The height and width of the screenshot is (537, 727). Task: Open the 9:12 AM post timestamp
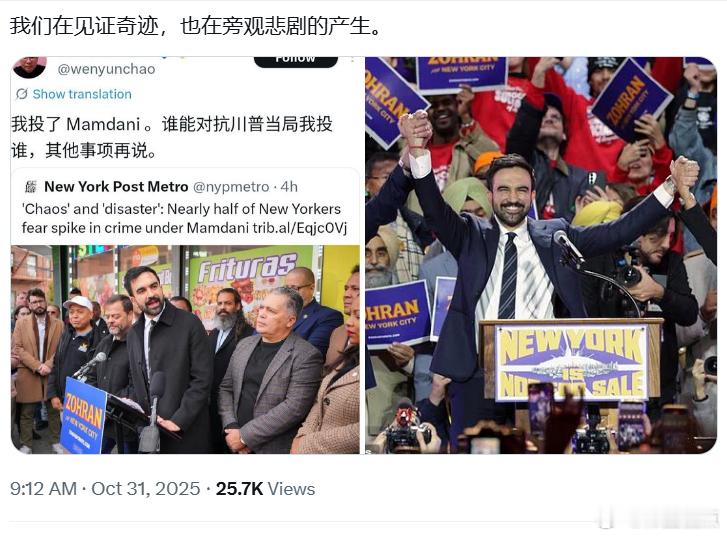tap(43, 489)
